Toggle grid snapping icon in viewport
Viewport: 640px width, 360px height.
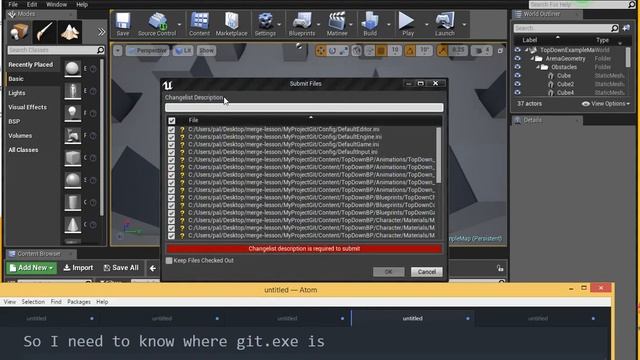[381, 51]
